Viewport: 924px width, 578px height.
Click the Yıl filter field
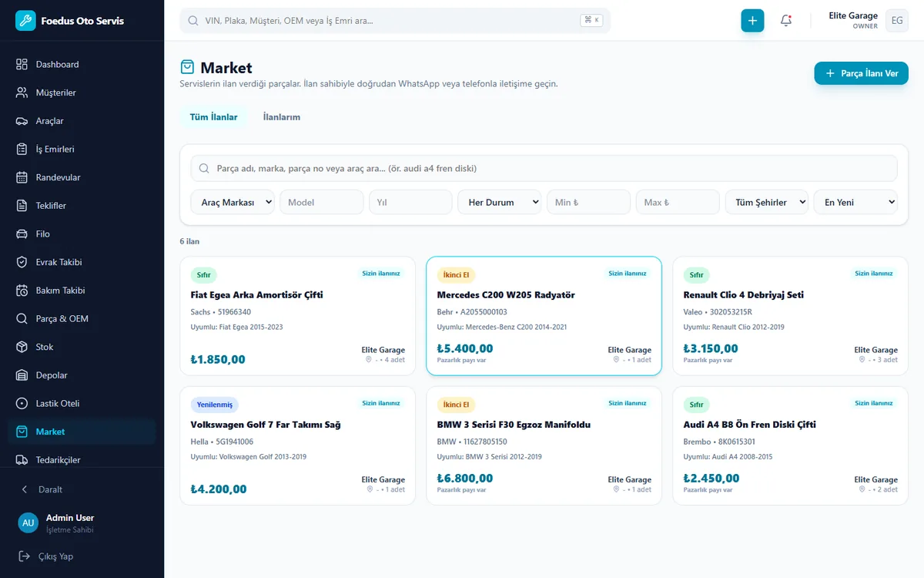410,203
